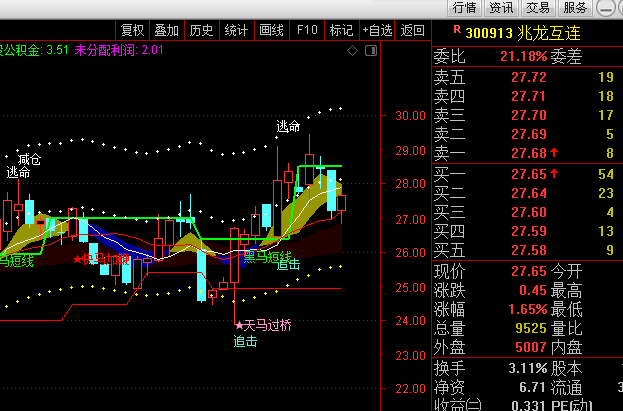Click the 卖四 price 27.71
This screenshot has height=411, width=623.
tap(529, 96)
